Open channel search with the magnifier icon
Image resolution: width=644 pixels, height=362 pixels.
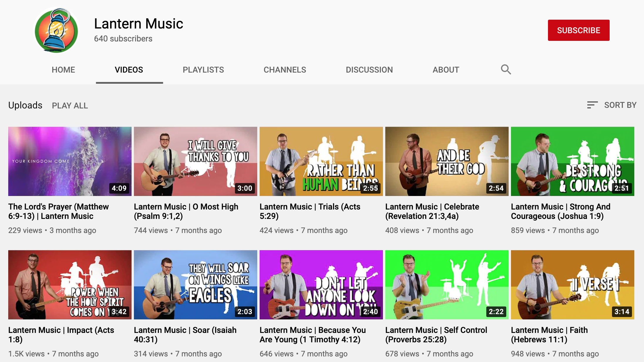[x=506, y=69]
